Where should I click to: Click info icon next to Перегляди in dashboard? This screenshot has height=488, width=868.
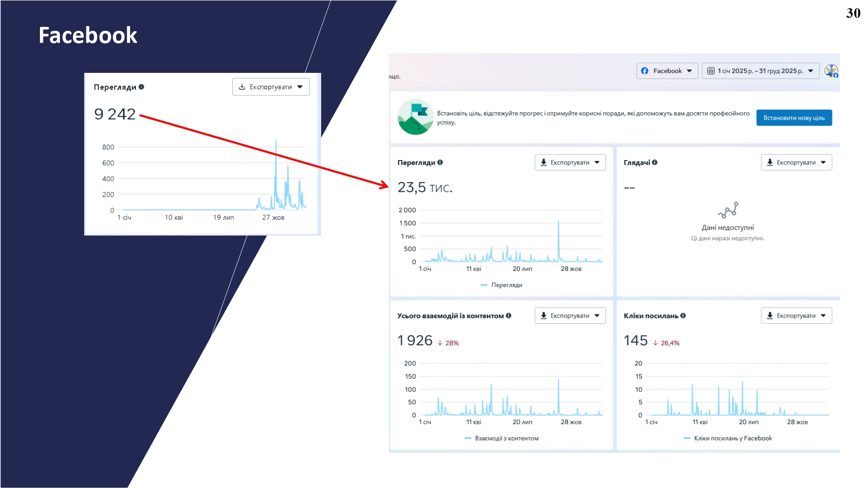(x=440, y=163)
